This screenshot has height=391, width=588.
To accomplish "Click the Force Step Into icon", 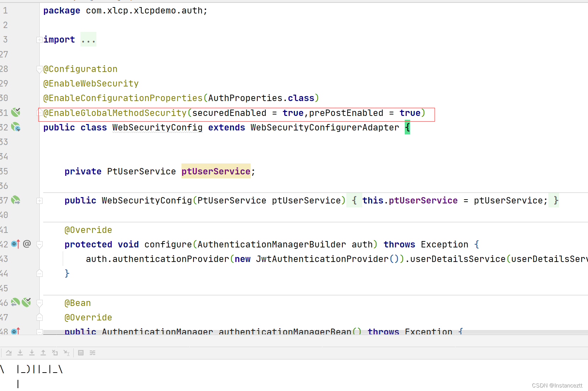I will click(32, 353).
